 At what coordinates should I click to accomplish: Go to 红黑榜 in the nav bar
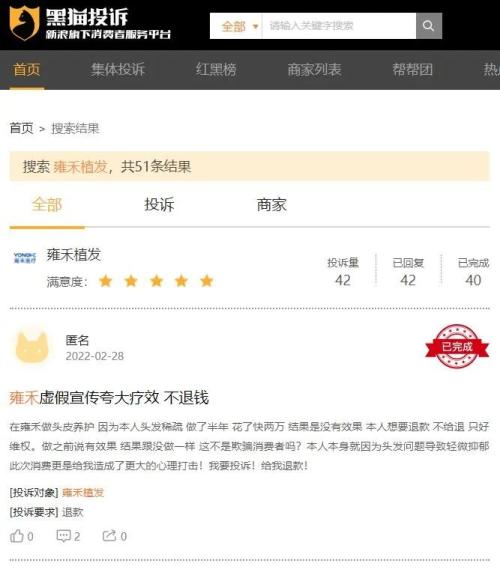216,69
